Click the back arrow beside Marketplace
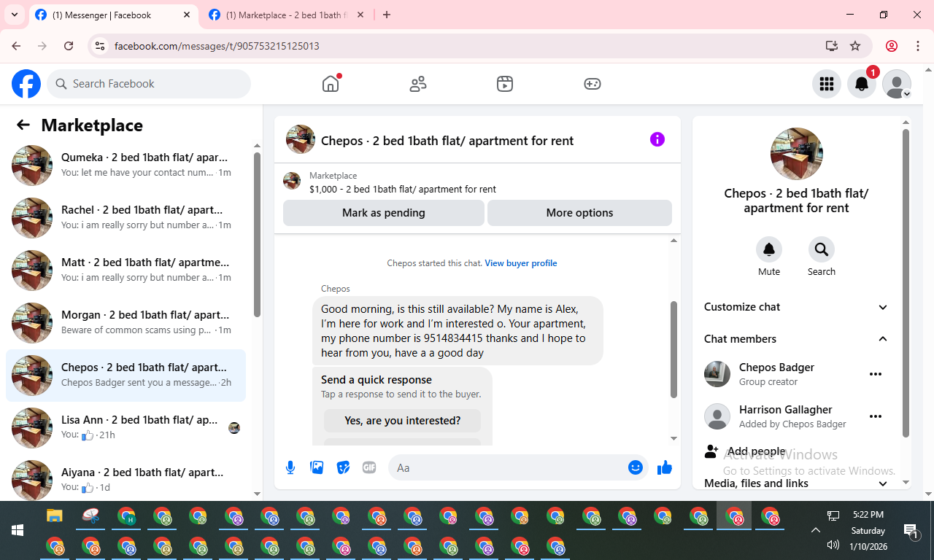 point(23,125)
